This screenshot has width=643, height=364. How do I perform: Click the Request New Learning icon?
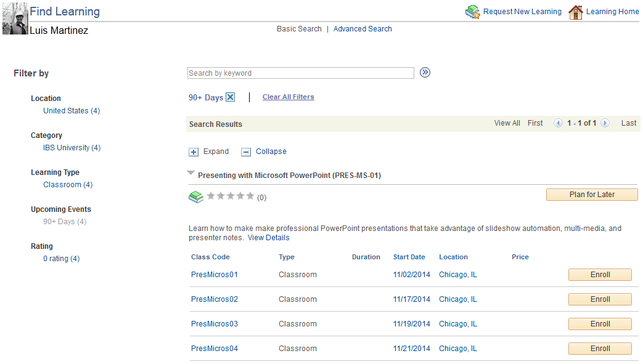click(x=473, y=11)
